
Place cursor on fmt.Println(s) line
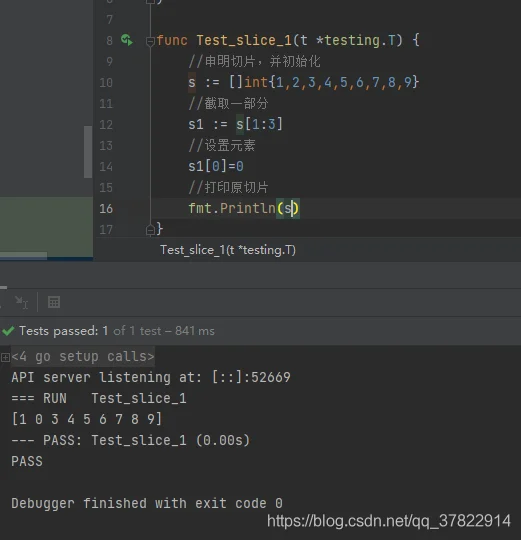click(244, 208)
